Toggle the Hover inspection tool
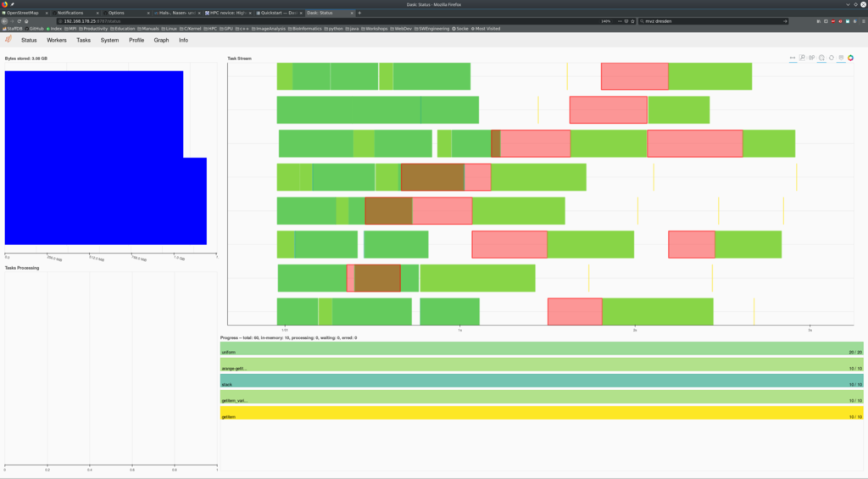The height and width of the screenshot is (479, 868). 841,58
